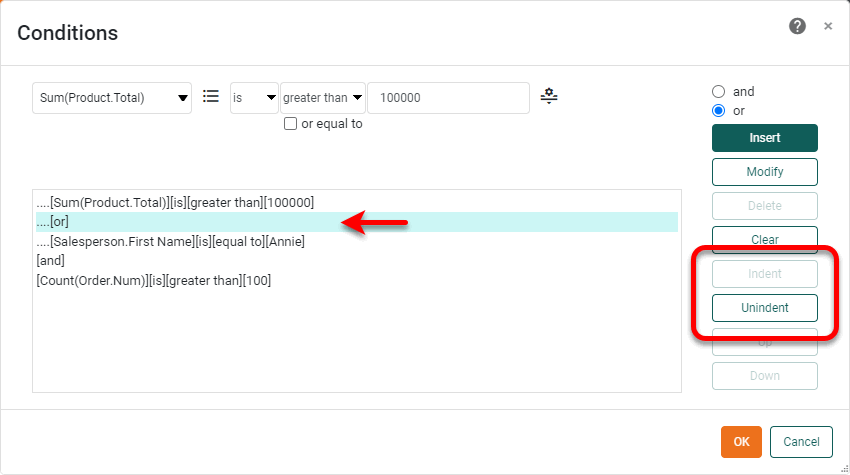850x475 pixels.
Task: Close the Conditions dialog
Action: [828, 27]
